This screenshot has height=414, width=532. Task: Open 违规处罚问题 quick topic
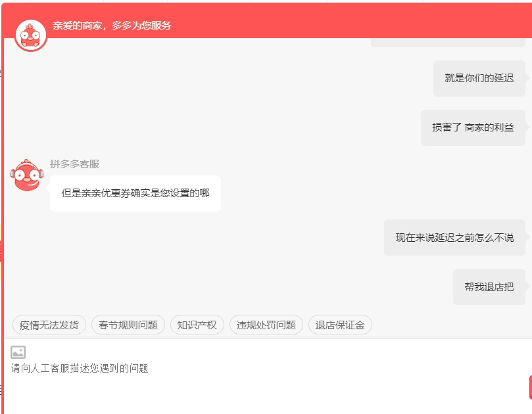(266, 325)
